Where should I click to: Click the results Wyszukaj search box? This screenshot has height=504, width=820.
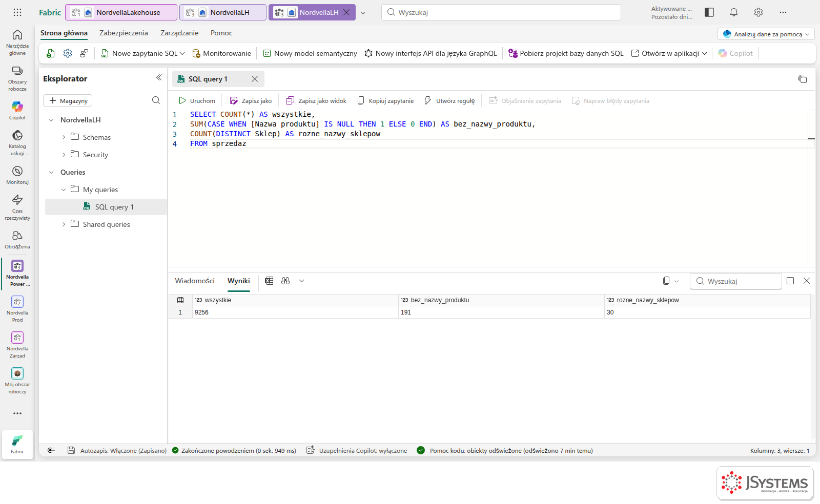click(x=736, y=281)
